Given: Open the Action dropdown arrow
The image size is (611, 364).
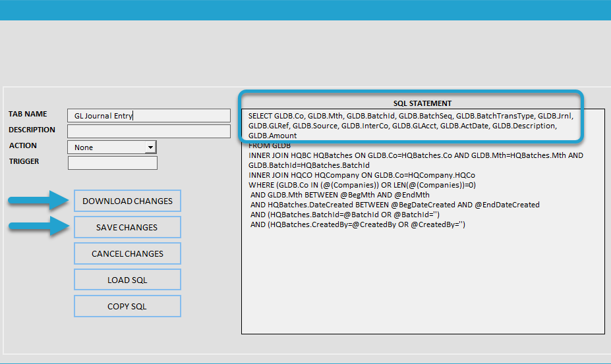Looking at the screenshot, I should coord(150,147).
